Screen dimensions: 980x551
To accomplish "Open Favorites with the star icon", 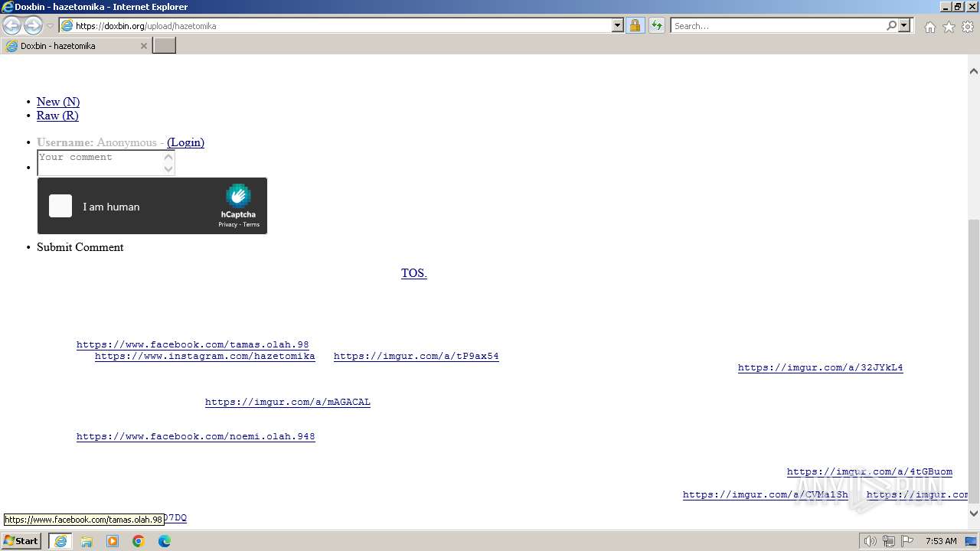I will point(949,27).
